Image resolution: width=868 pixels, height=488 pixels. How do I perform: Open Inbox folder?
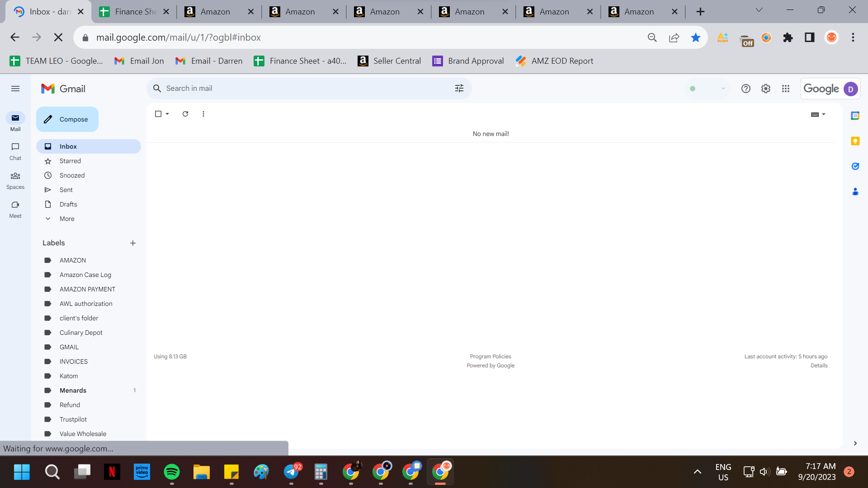coord(89,146)
